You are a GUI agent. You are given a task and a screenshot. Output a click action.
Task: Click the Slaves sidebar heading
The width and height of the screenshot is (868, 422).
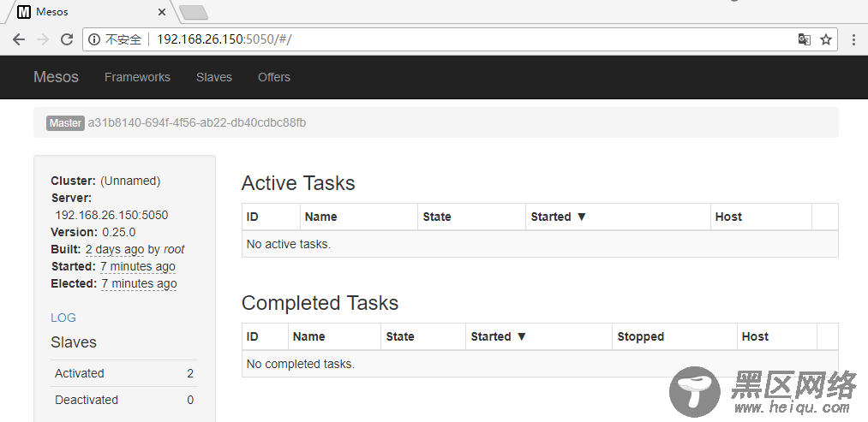(x=74, y=342)
